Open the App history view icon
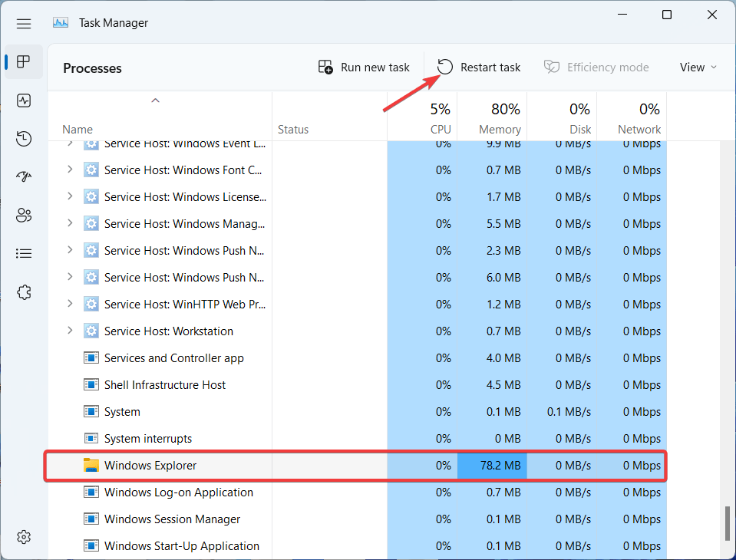 coord(23,138)
